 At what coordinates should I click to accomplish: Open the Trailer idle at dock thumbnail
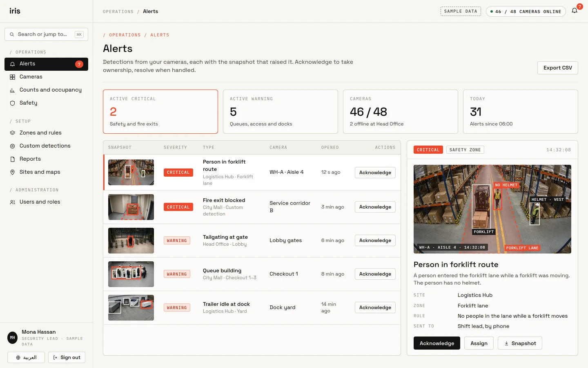[131, 307]
